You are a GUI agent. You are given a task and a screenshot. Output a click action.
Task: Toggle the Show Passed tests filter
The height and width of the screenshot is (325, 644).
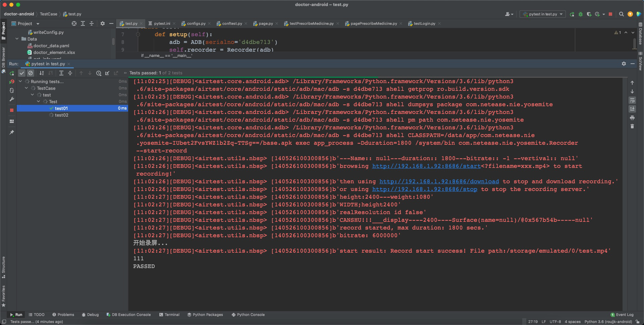click(x=22, y=73)
